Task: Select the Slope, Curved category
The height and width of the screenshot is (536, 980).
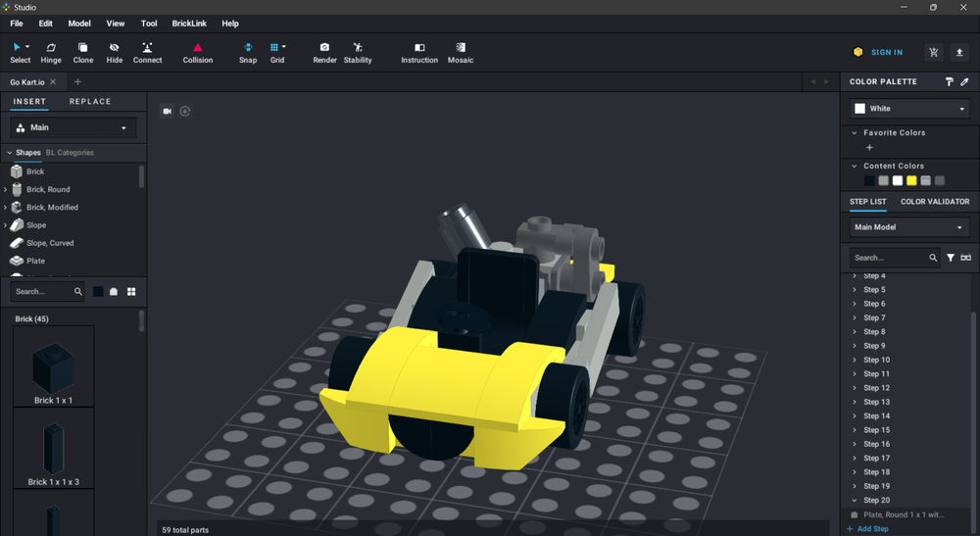Action: coord(49,243)
